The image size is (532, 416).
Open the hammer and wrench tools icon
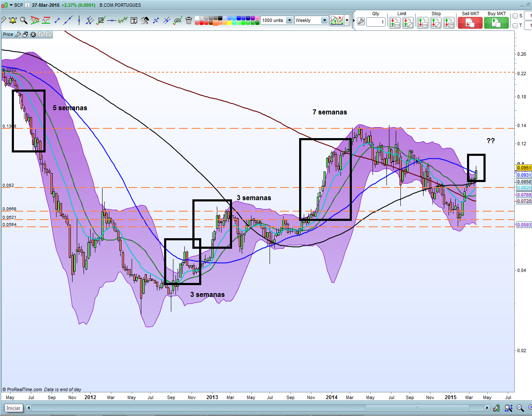pyautogui.click(x=145, y=20)
